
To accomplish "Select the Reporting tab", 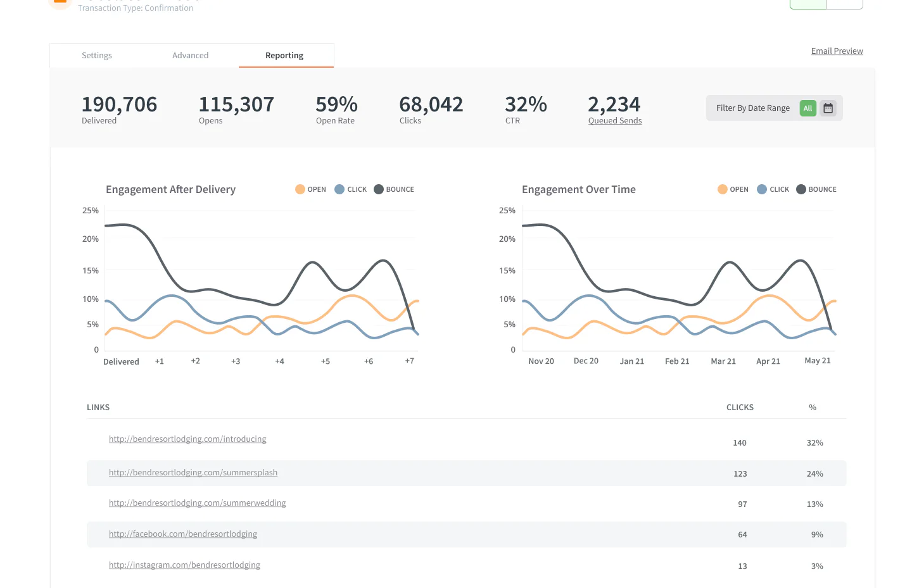I will tap(284, 56).
